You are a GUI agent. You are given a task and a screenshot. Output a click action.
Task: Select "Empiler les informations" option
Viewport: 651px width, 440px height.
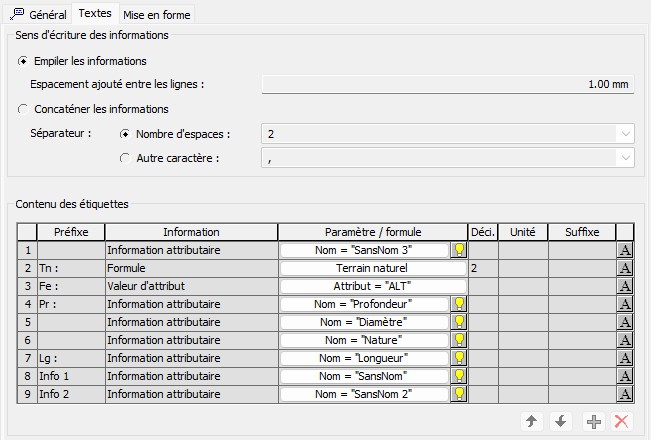tap(24, 61)
